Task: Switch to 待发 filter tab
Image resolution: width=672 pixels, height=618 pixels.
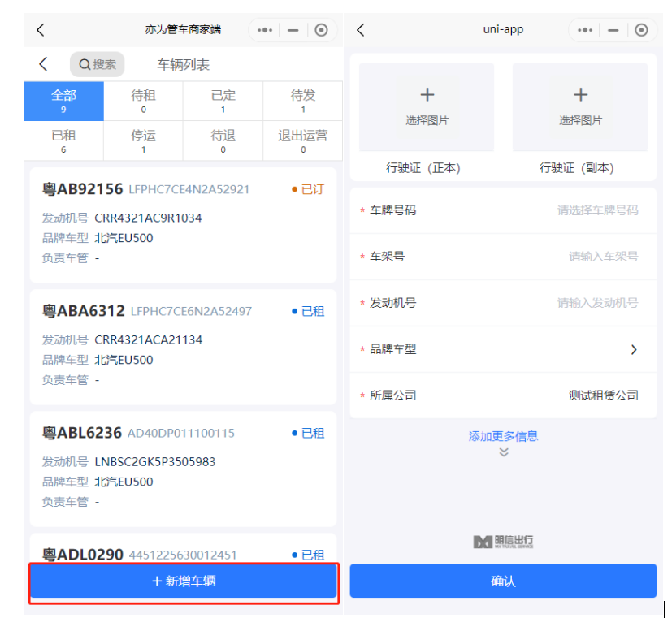Action: [302, 101]
